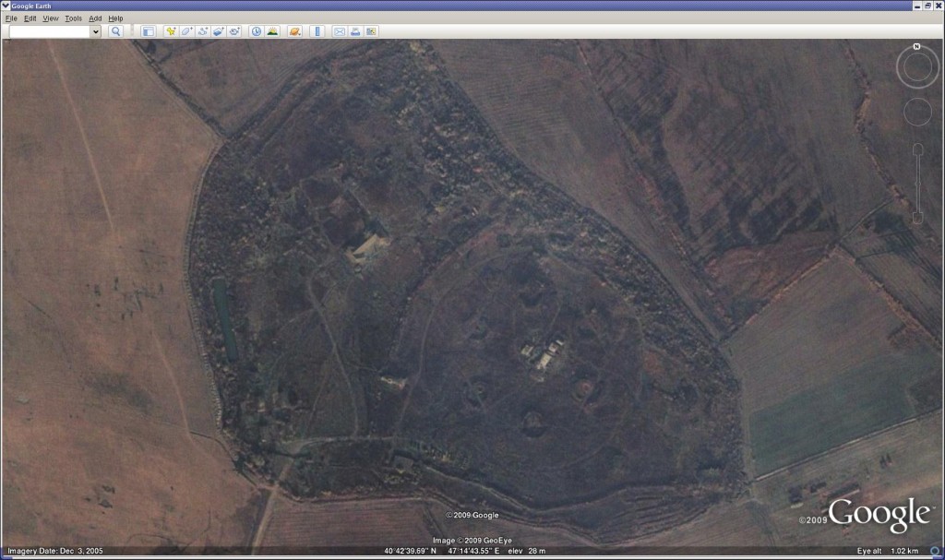Open the Add menu

[x=95, y=18]
